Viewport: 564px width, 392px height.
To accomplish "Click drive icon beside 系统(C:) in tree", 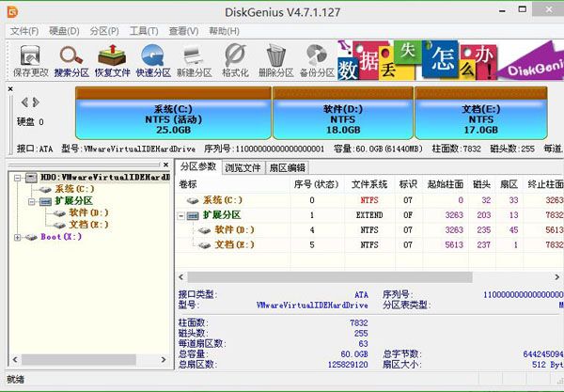I will 45,189.
